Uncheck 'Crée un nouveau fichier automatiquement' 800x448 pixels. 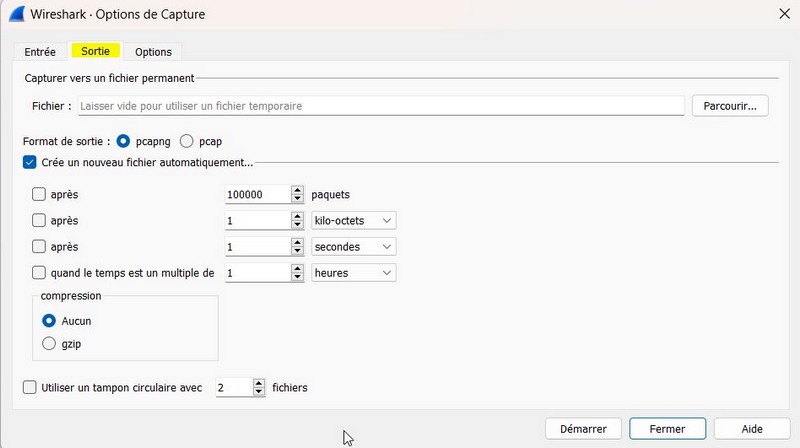click(x=30, y=162)
